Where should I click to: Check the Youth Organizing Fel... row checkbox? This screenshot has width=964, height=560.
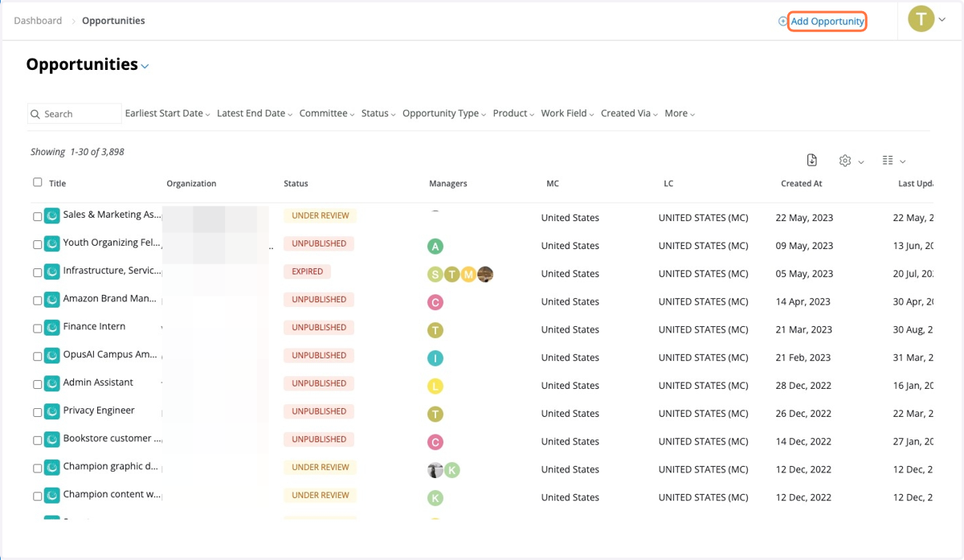[38, 245]
